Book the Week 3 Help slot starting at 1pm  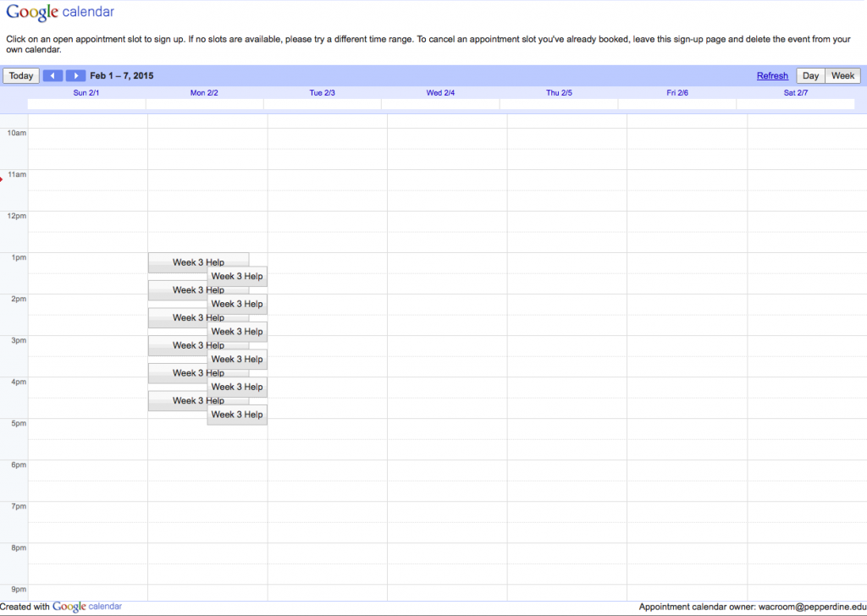[x=198, y=262]
